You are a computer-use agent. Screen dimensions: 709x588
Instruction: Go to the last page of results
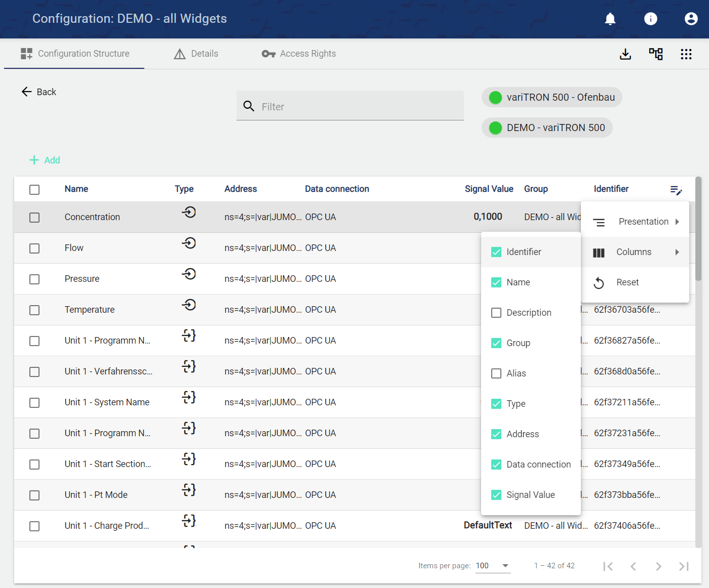pos(684,566)
